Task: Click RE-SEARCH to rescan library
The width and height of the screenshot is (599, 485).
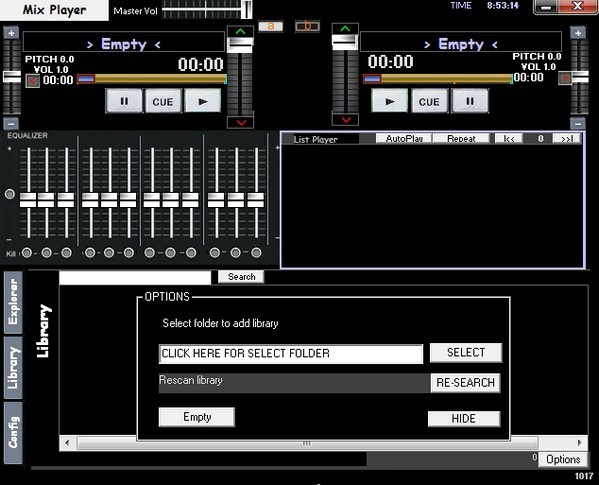Action: (465, 383)
